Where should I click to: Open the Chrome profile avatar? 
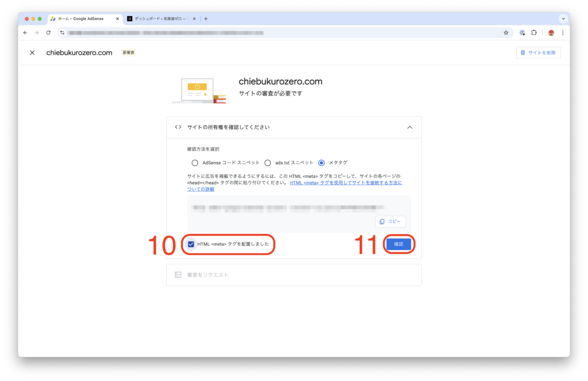(x=551, y=33)
